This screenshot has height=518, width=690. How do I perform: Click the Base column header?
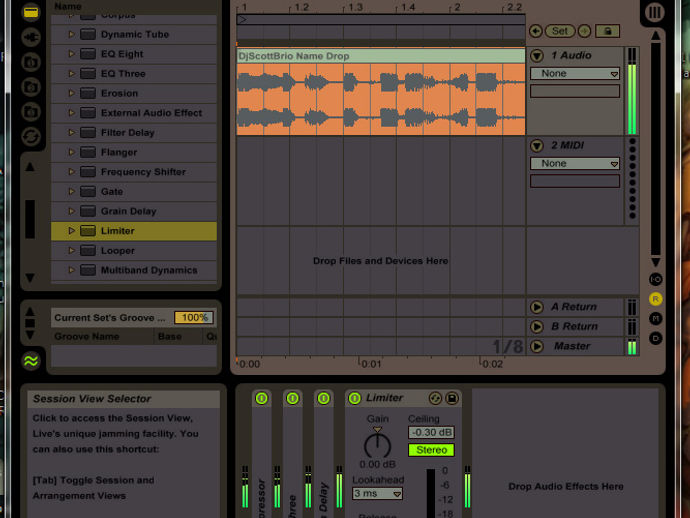click(178, 336)
